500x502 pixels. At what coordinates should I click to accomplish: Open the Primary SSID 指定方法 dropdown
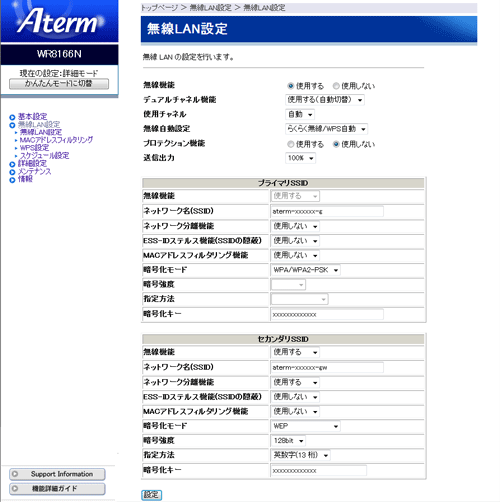pyautogui.click(x=299, y=299)
